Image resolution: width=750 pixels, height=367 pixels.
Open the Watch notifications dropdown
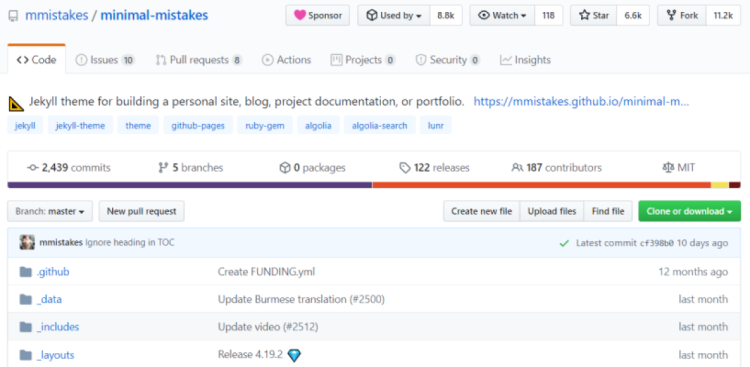click(502, 15)
